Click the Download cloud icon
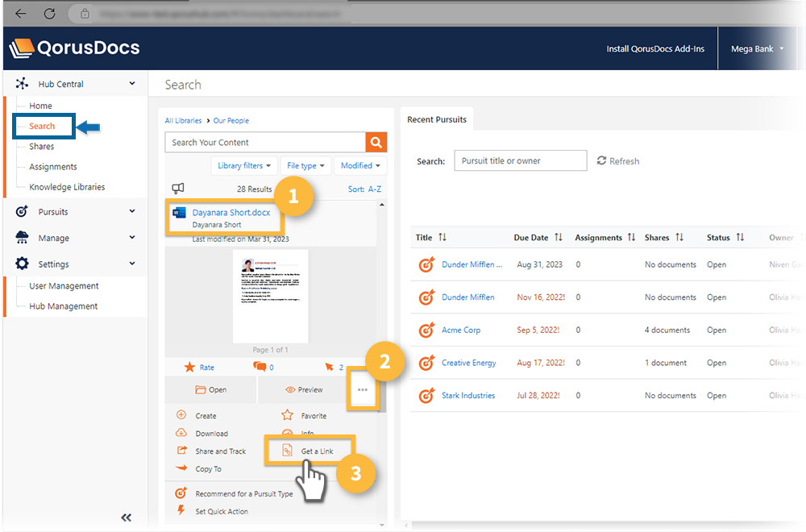Viewport: 806px width, 532px height. pyautogui.click(x=181, y=432)
